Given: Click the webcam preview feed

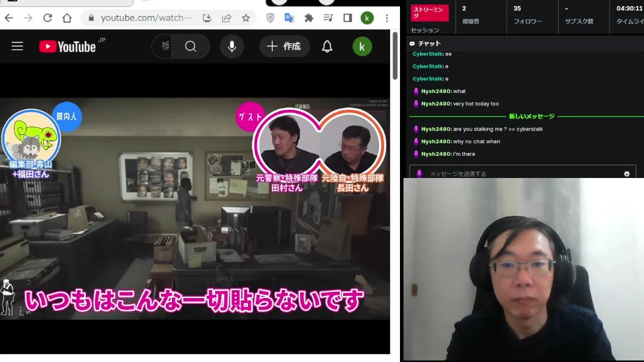Looking at the screenshot, I should [x=524, y=269].
